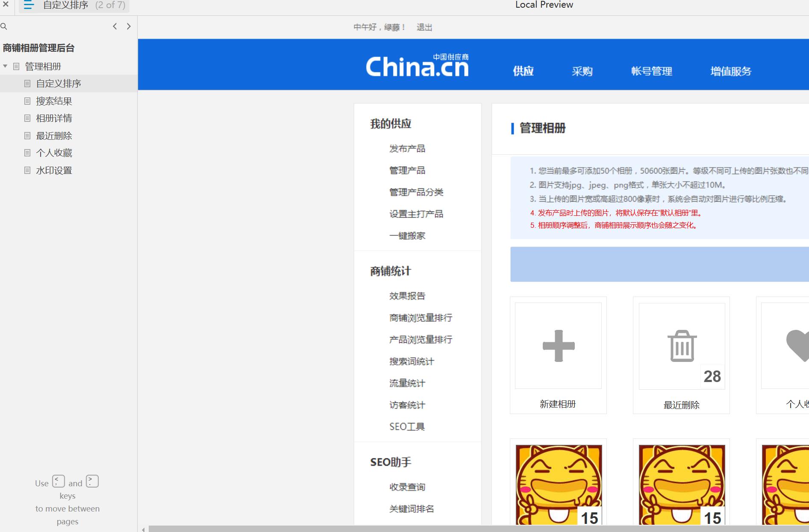Click the 最近删除 album label

click(x=682, y=405)
